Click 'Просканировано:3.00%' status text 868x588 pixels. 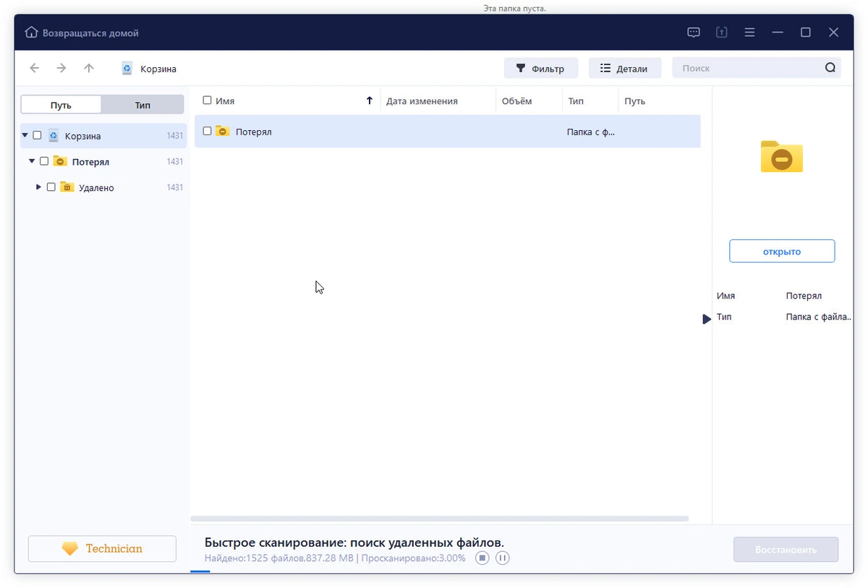click(414, 558)
